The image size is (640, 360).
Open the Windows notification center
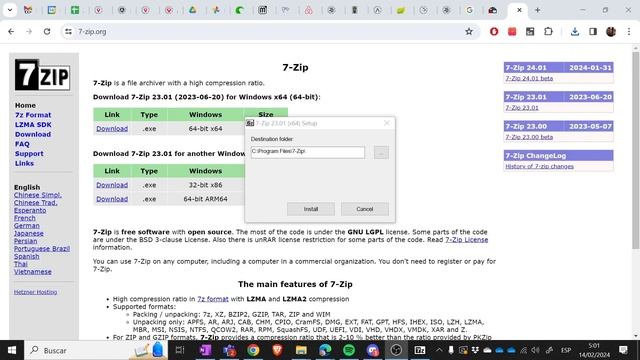click(623, 350)
